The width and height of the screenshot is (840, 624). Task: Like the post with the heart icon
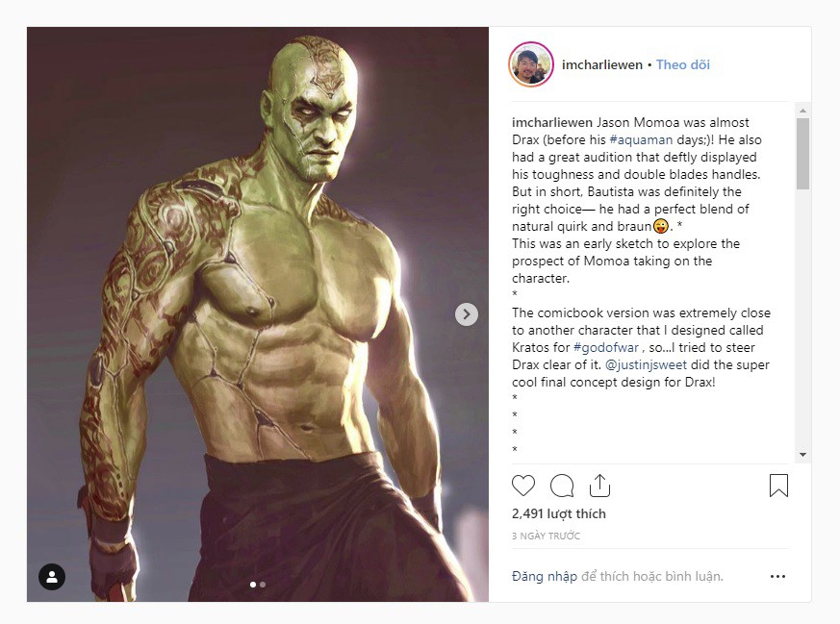[x=522, y=486]
